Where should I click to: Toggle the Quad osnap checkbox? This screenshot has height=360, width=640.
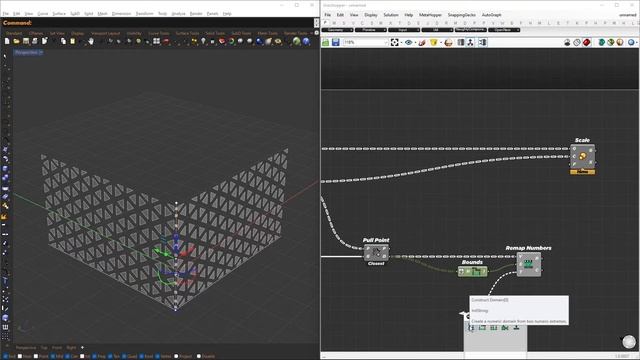pos(124,356)
